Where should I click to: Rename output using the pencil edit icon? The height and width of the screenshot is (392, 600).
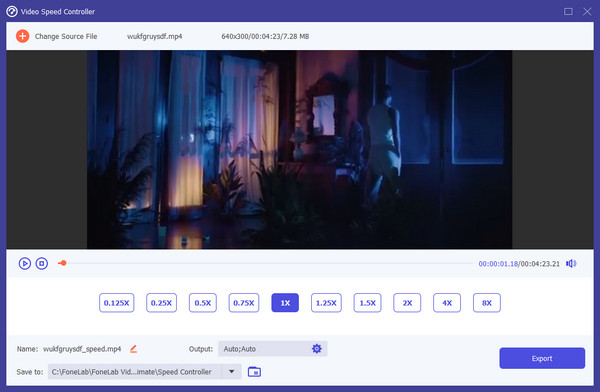(x=134, y=349)
